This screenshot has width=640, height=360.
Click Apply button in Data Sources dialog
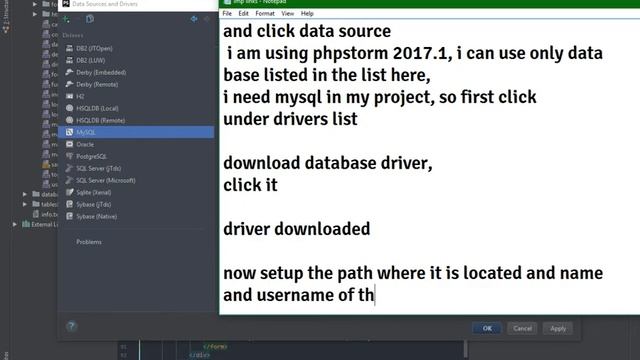tap(558, 329)
